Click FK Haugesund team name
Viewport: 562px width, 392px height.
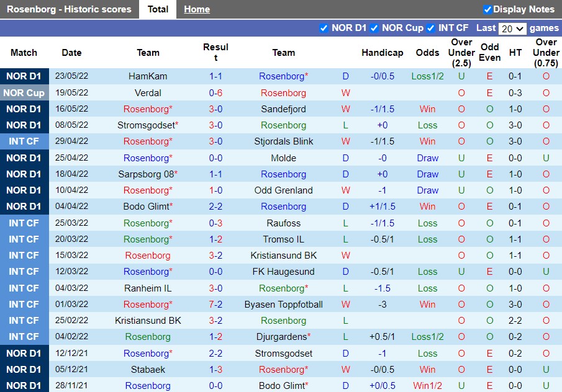283,272
